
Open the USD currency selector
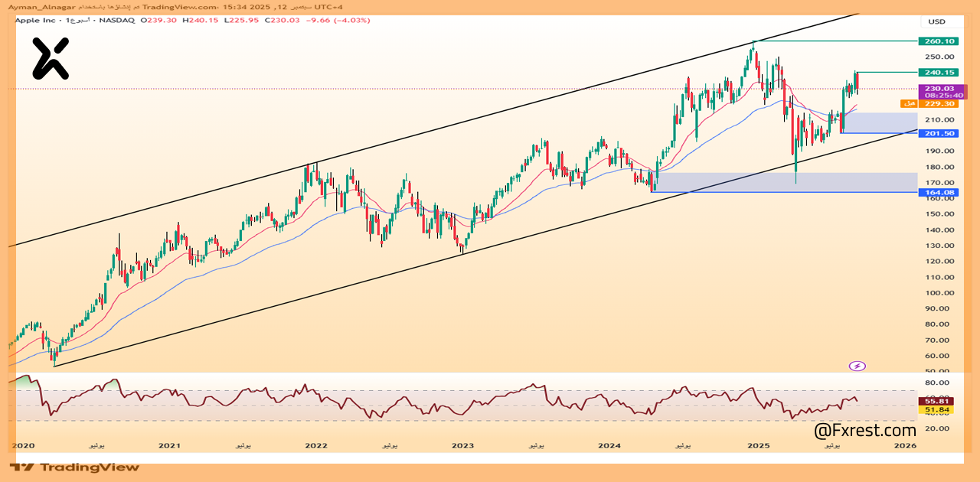(937, 21)
